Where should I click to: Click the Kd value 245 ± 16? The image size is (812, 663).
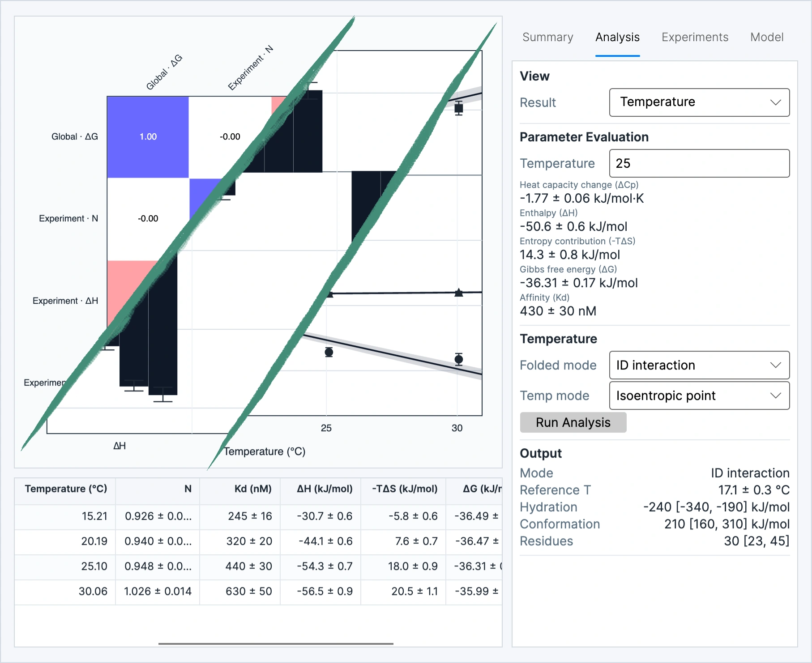pyautogui.click(x=250, y=516)
